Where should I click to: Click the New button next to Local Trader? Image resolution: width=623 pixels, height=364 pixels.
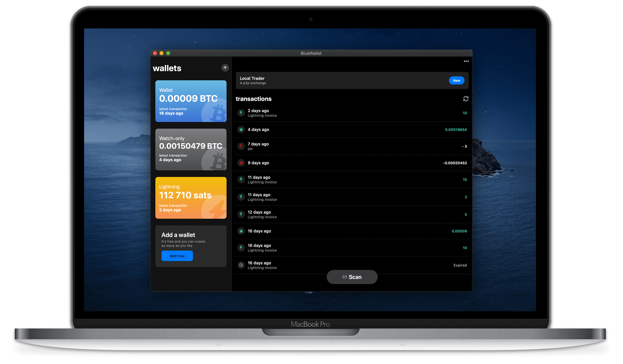457,80
